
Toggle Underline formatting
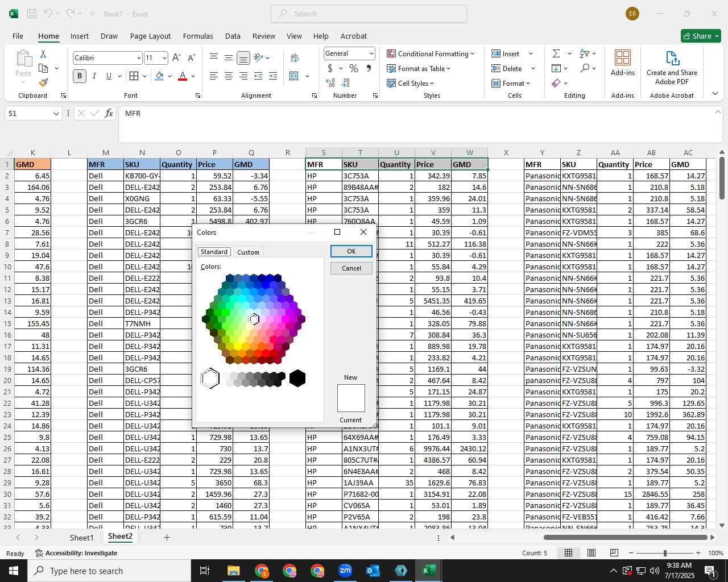(109, 76)
